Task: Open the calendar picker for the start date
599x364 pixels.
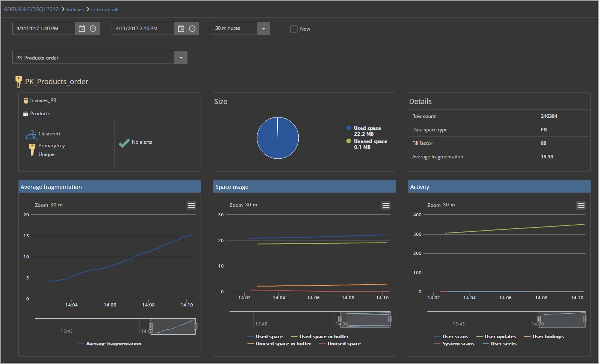Action: [x=82, y=28]
